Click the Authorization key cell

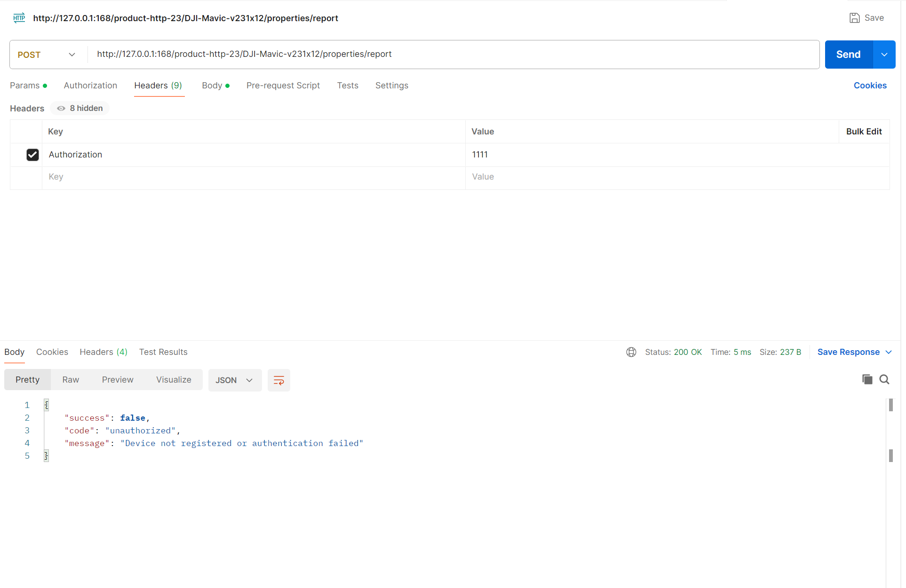254,155
